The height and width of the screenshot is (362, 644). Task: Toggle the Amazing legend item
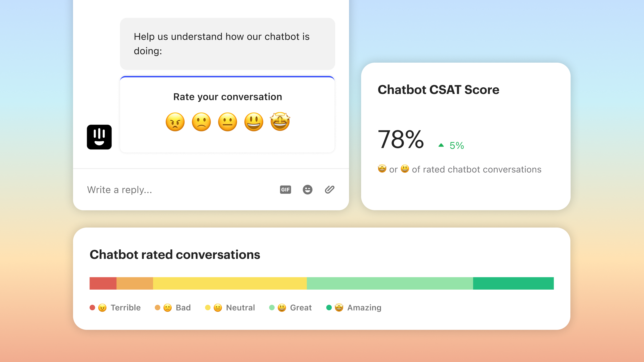tap(354, 308)
